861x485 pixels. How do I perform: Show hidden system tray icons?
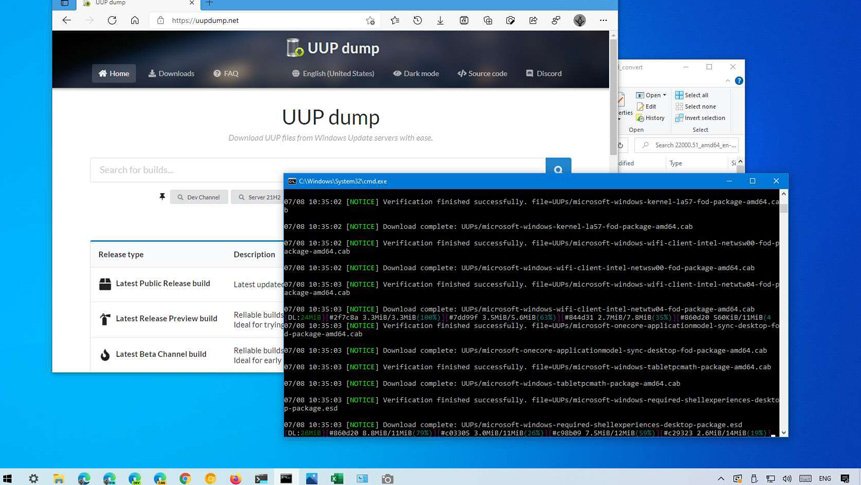[x=721, y=478]
